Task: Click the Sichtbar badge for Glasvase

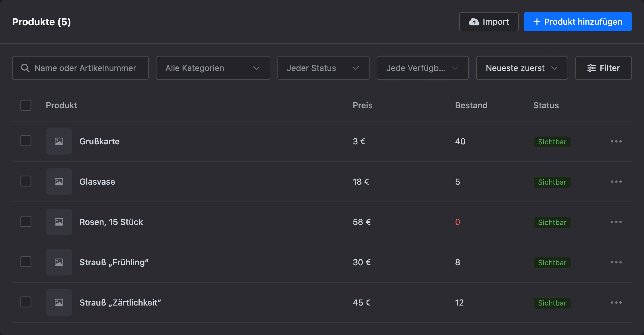Action: point(552,182)
